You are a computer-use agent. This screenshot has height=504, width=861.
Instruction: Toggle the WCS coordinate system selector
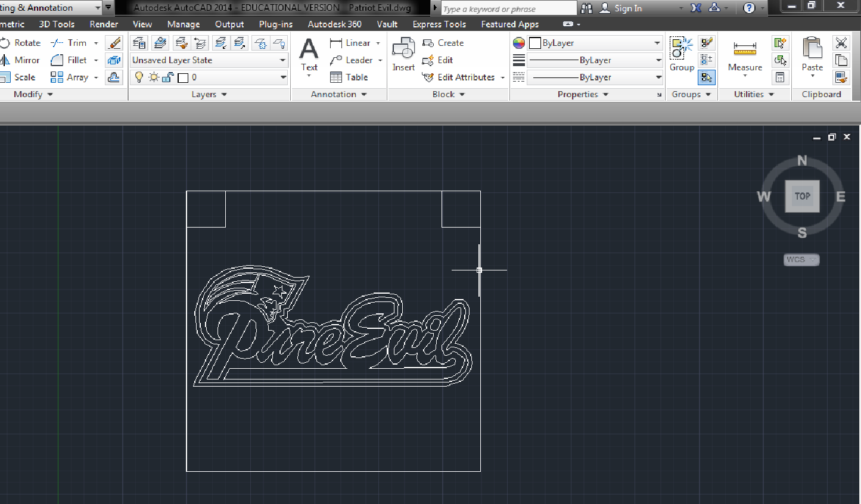pos(801,260)
